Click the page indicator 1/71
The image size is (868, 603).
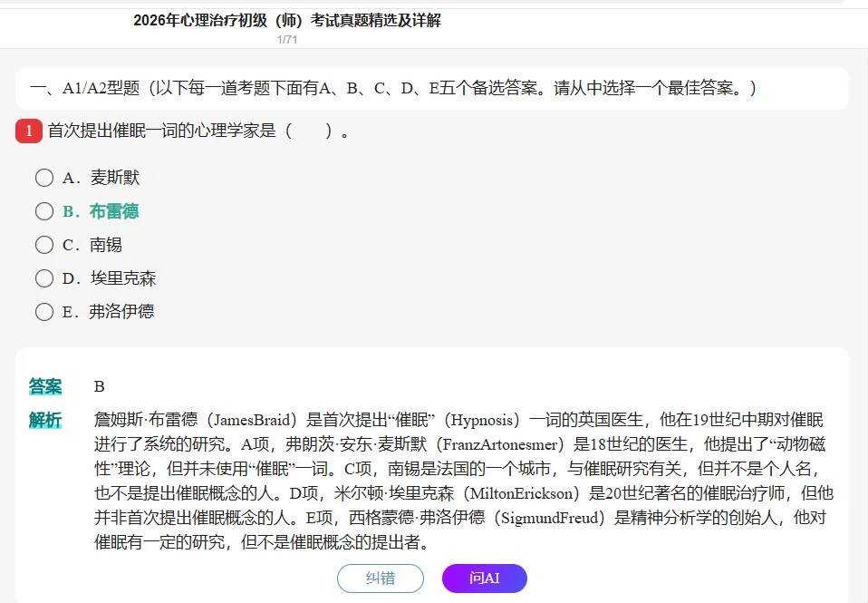tap(287, 39)
